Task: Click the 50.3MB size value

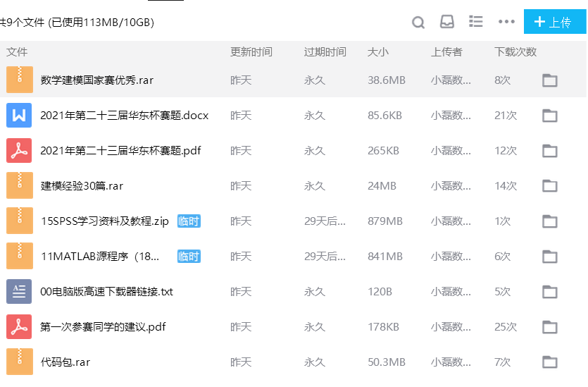Action: point(387,362)
